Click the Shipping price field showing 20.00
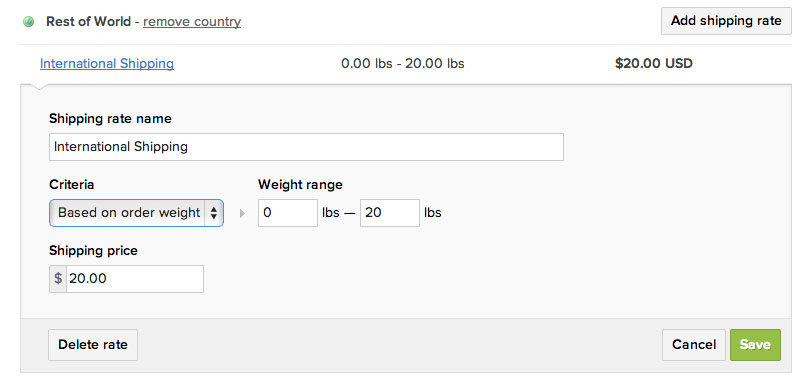801x385 pixels. (x=135, y=279)
